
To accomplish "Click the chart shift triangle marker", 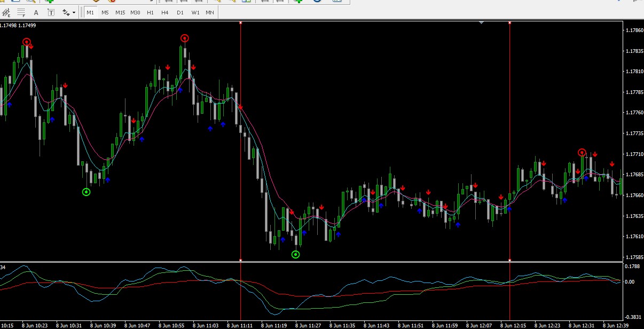I will [482, 22].
